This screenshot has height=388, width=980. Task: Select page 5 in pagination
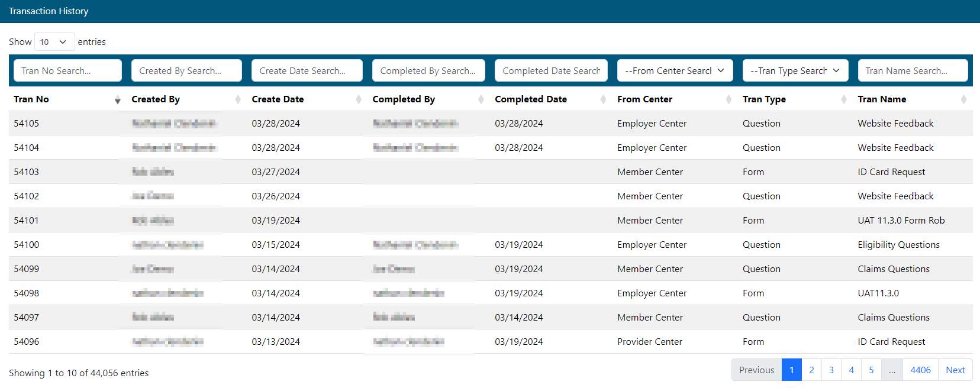(871, 370)
